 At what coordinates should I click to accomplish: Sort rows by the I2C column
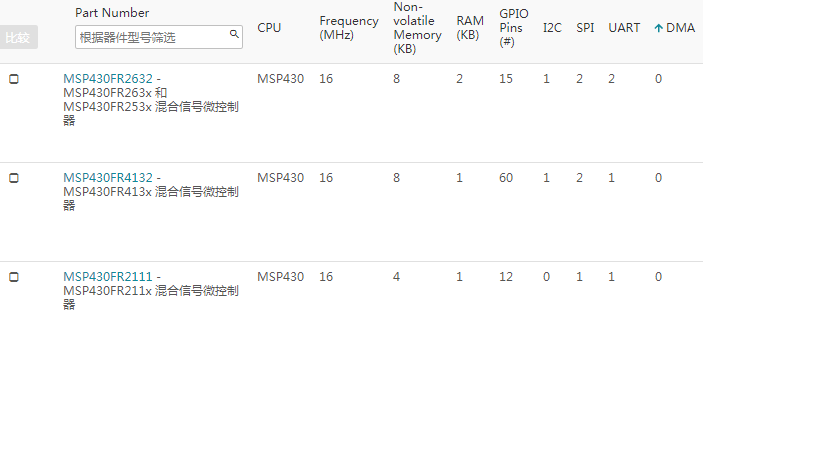point(552,28)
